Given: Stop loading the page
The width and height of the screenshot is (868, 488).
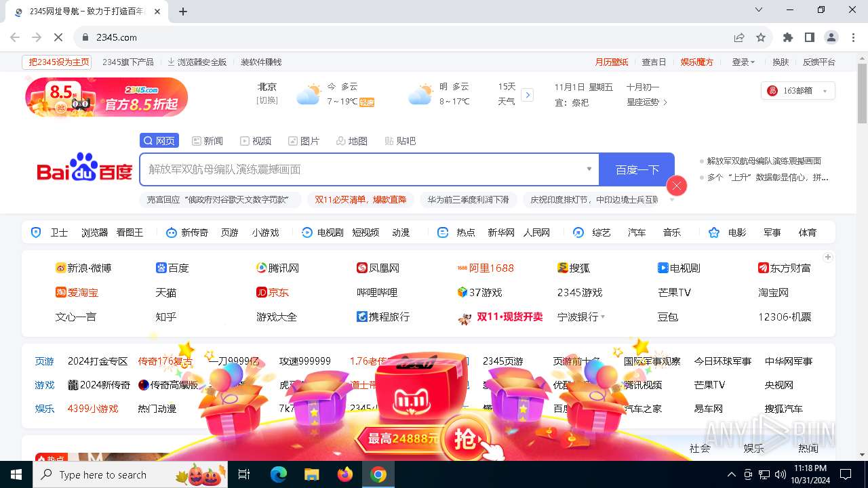Looking at the screenshot, I should pos(58,37).
